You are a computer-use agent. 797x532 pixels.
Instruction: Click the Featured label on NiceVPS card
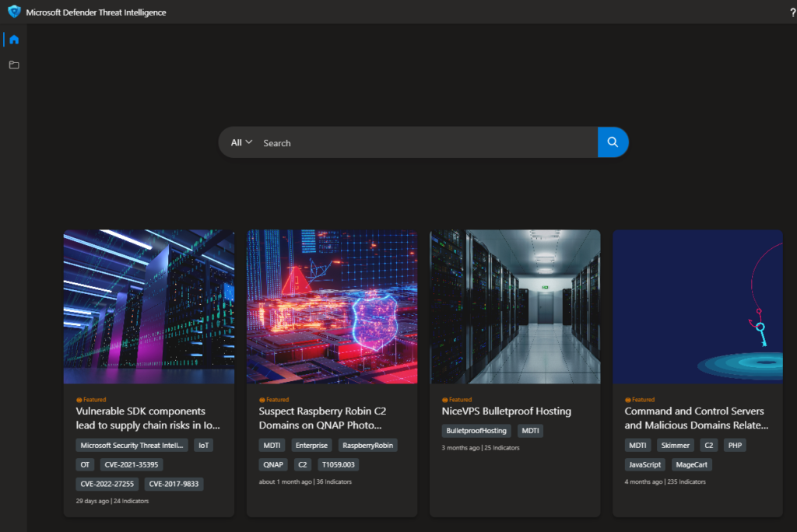click(457, 399)
